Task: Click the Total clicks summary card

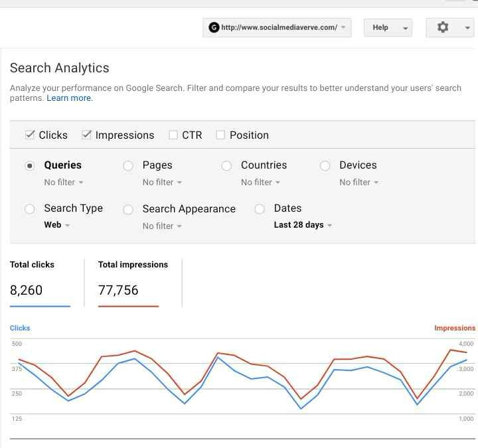Action: (40, 283)
